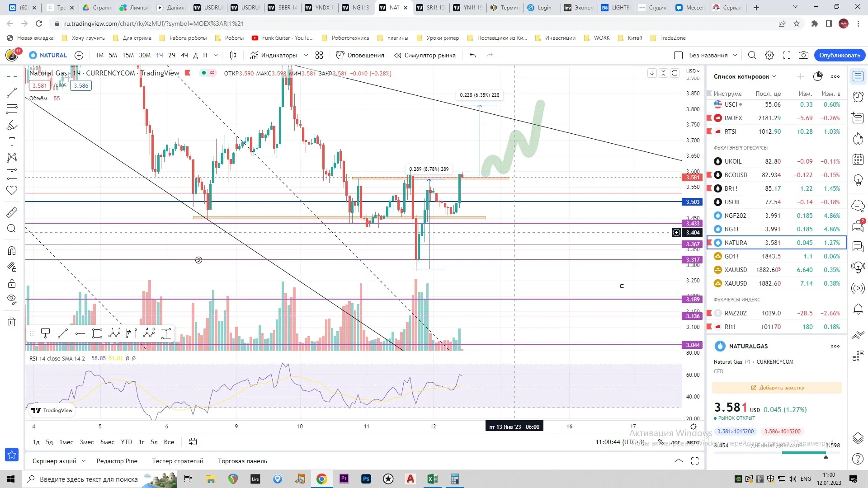Click 'Добавить заметку' note link

coord(777,388)
